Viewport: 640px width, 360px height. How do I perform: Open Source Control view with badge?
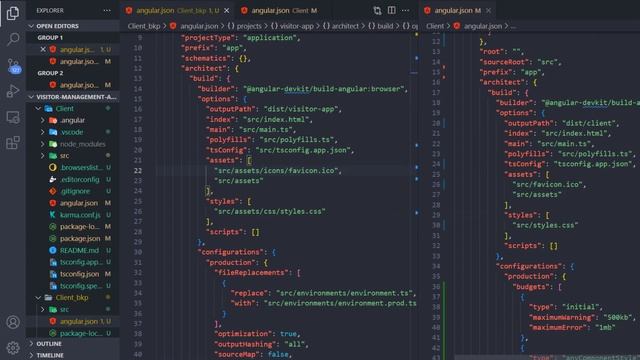[x=13, y=66]
